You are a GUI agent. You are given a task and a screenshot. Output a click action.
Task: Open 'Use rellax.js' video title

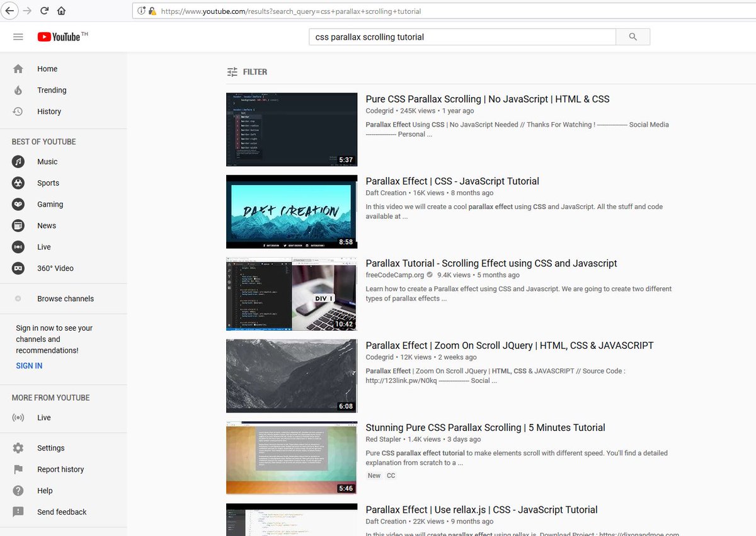pos(481,510)
